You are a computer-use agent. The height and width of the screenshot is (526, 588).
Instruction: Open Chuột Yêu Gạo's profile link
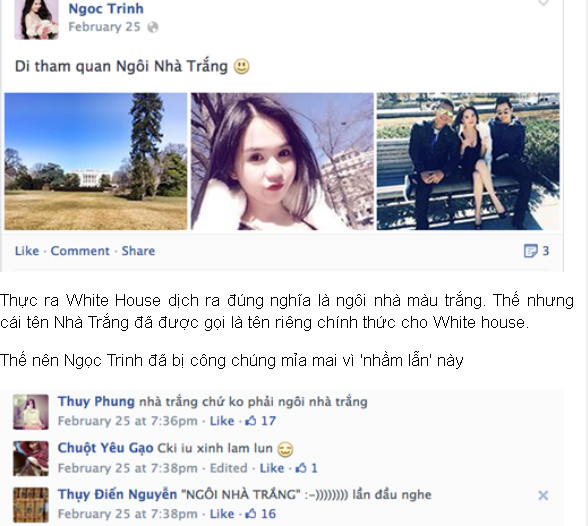tap(105, 448)
